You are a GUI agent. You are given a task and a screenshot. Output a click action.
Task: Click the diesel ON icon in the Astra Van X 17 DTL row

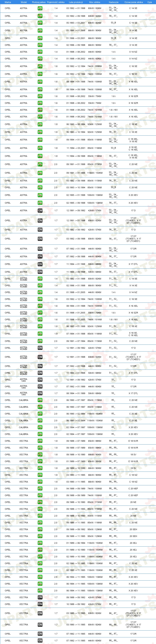point(40,393)
